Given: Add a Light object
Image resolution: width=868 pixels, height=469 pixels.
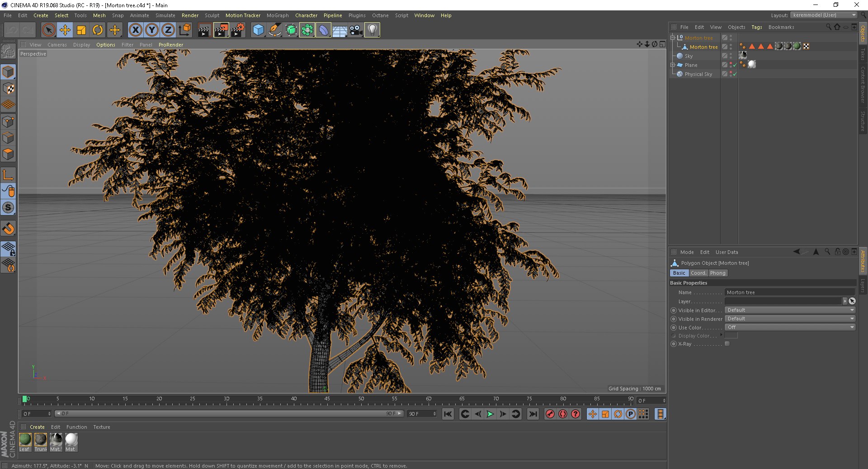Looking at the screenshot, I should tap(372, 30).
